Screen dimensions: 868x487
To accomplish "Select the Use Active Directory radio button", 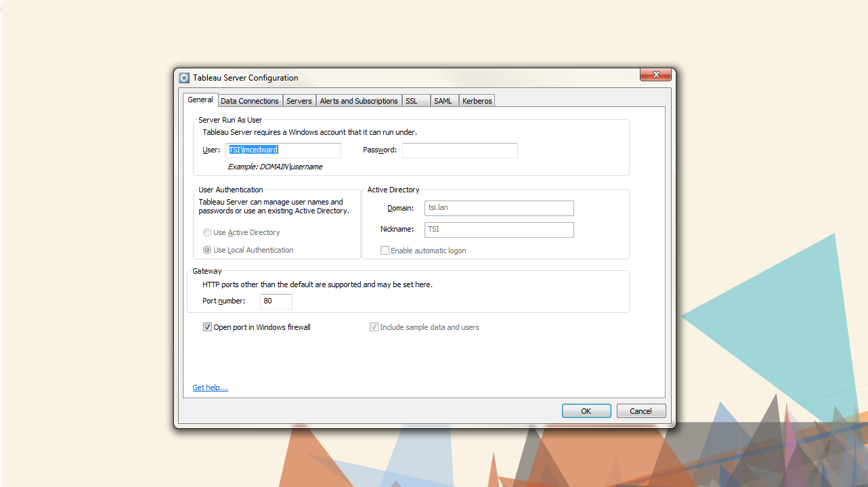I will (207, 232).
